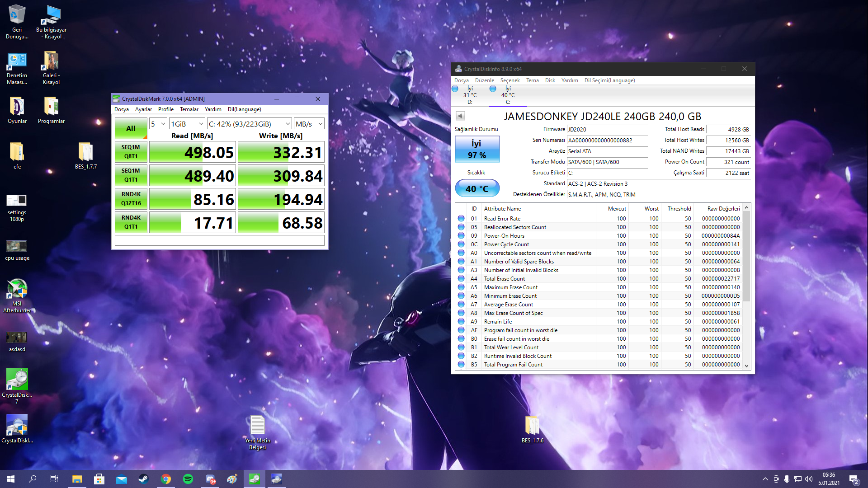The width and height of the screenshot is (868, 488).
Task: Open Bu bilgisayar shortcut icon
Action: click(x=51, y=21)
